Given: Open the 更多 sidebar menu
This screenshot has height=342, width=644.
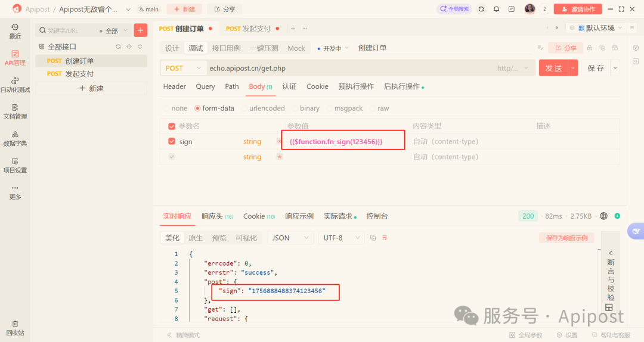Looking at the screenshot, I should pyautogui.click(x=15, y=192).
